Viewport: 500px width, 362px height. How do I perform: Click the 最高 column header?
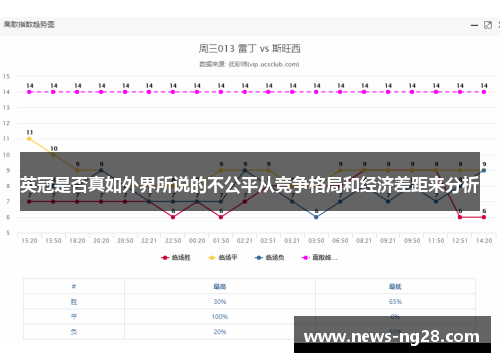(x=220, y=286)
